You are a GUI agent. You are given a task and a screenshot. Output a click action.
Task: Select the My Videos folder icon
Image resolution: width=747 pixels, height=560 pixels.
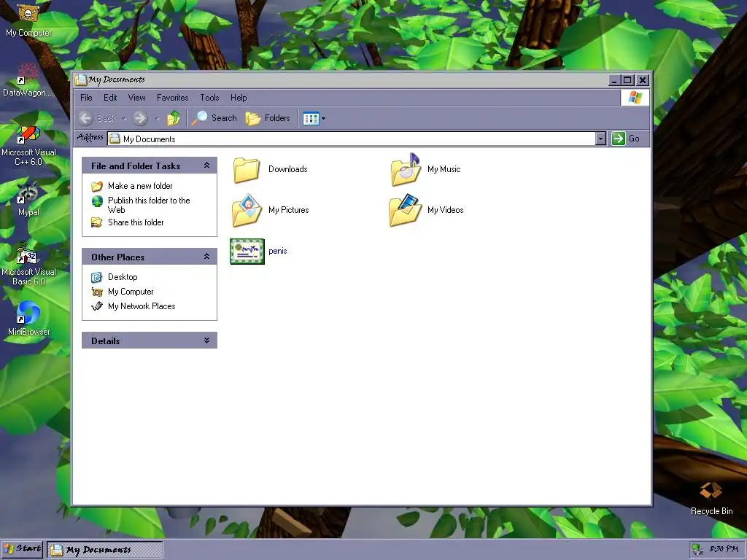[x=406, y=210]
